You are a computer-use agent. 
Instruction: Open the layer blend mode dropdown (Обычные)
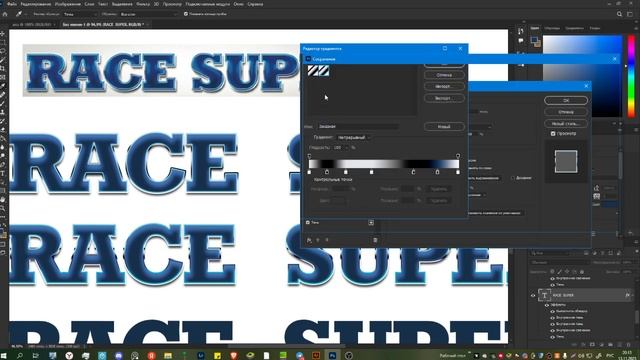click(x=560, y=262)
